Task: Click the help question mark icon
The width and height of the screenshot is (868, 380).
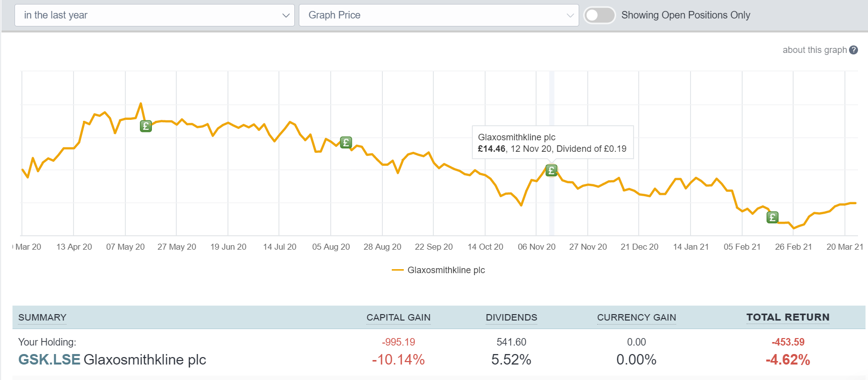Action: 854,50
